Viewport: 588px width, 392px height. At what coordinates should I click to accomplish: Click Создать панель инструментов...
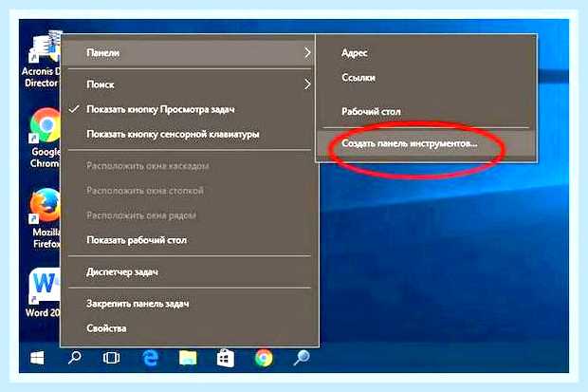[x=426, y=143]
